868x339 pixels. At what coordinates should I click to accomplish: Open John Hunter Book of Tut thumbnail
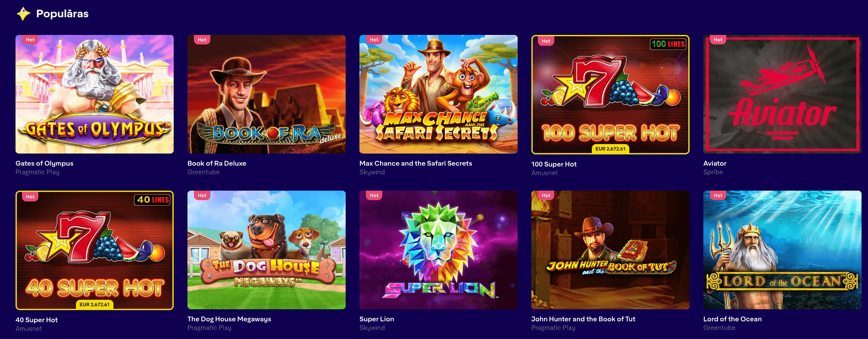610,250
